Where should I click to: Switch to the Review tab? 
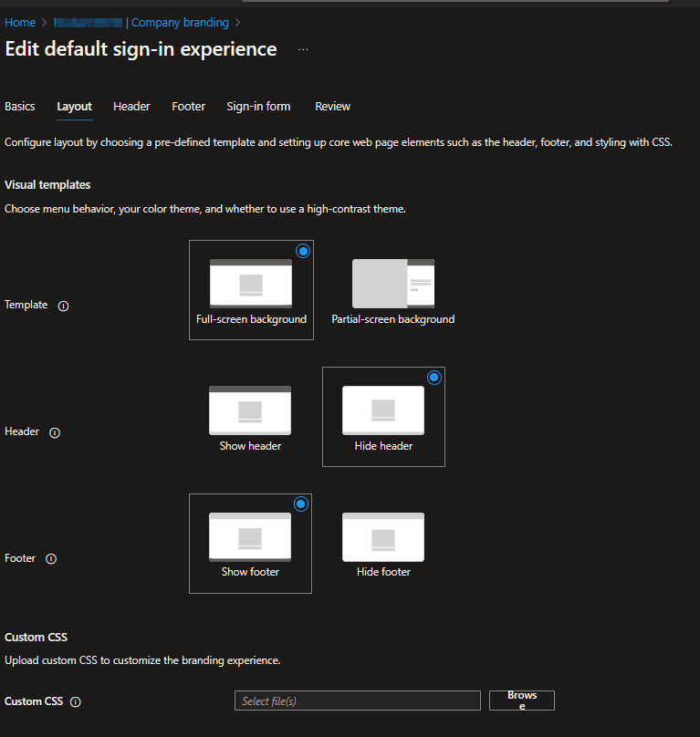click(x=332, y=107)
